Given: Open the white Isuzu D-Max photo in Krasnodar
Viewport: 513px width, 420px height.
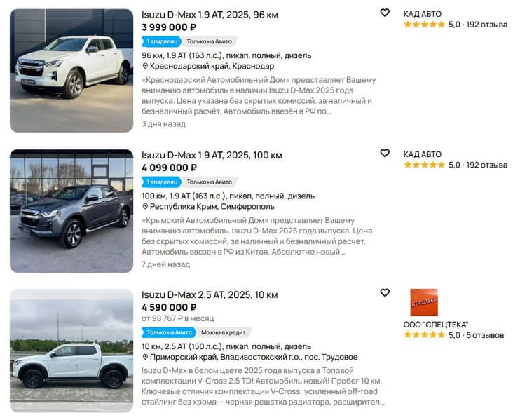Looking at the screenshot, I should [x=71, y=70].
